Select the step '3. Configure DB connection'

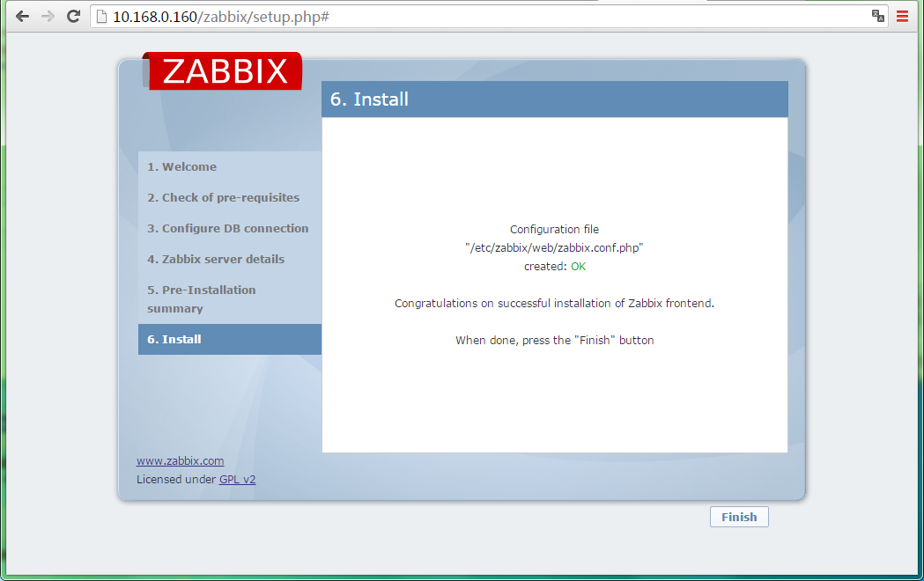(x=230, y=228)
